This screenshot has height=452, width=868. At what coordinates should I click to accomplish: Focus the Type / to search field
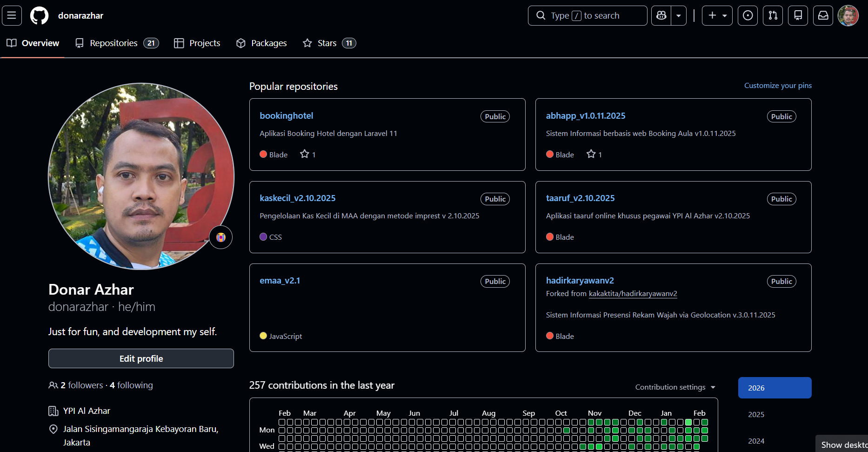588,15
